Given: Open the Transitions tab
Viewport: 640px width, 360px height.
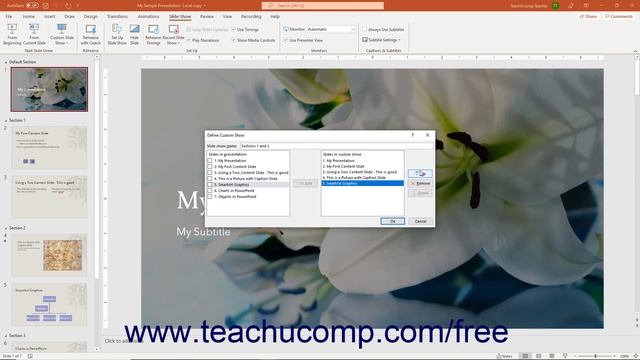Looking at the screenshot, I should tap(117, 16).
